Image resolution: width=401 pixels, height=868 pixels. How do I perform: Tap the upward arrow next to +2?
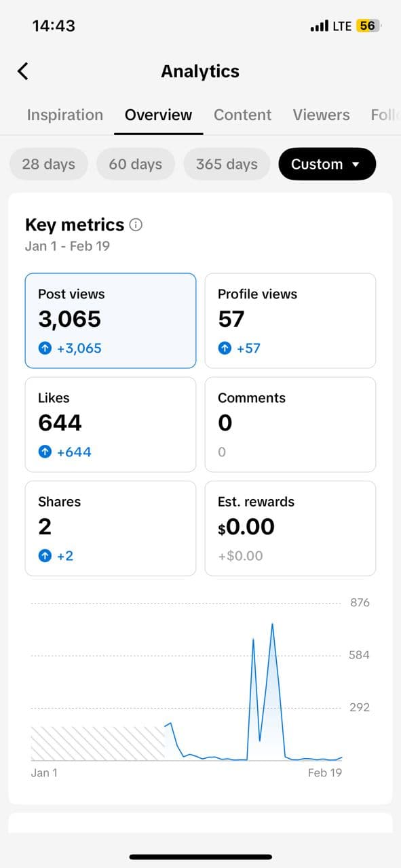45,555
